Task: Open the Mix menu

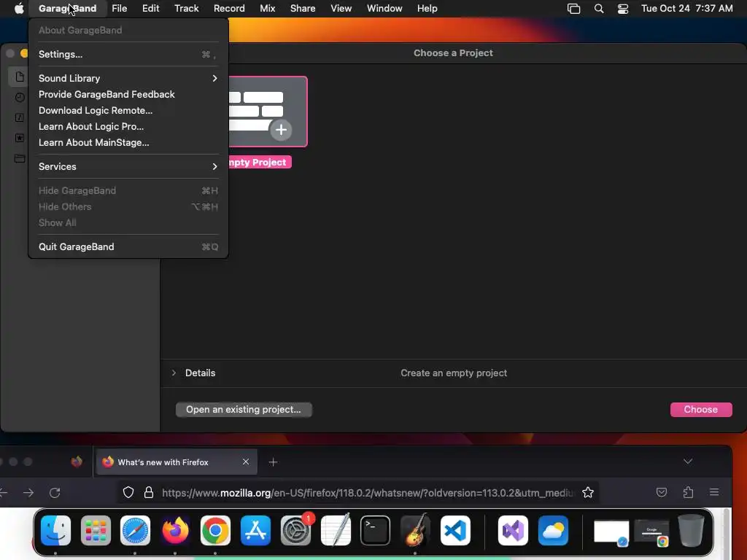Action: point(267,9)
